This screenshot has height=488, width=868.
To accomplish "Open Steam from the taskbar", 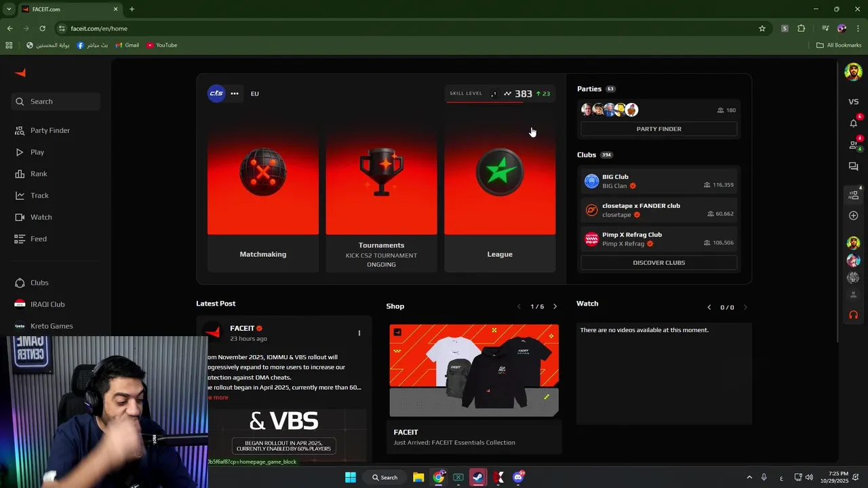I will pyautogui.click(x=478, y=477).
